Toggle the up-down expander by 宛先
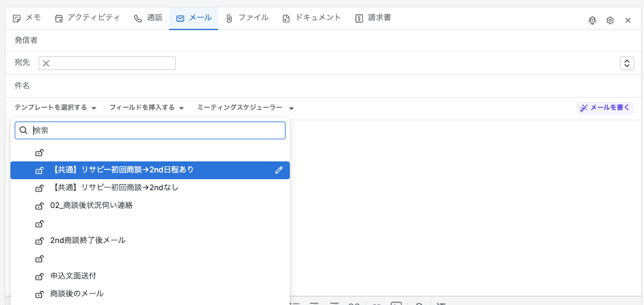The height and width of the screenshot is (305, 644). coord(627,63)
